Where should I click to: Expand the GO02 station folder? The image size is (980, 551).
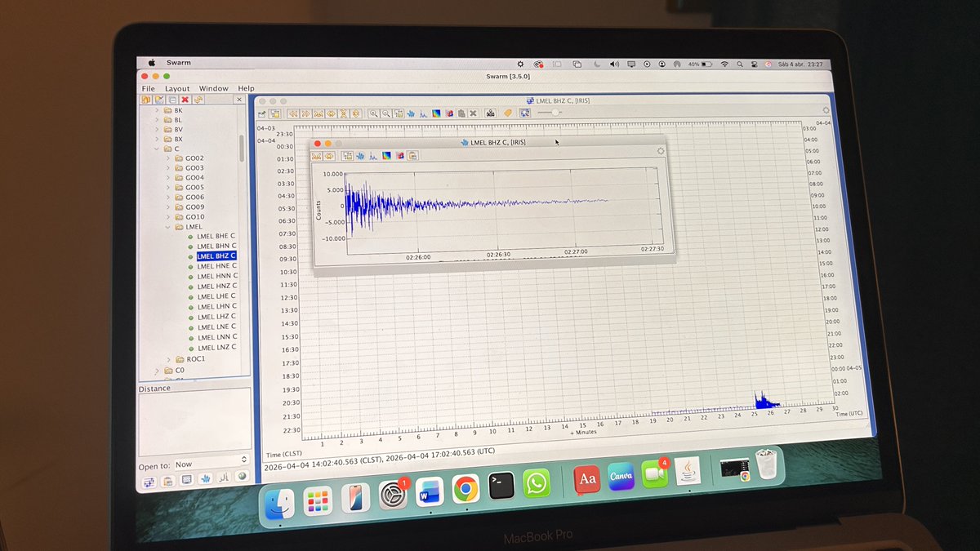point(168,158)
